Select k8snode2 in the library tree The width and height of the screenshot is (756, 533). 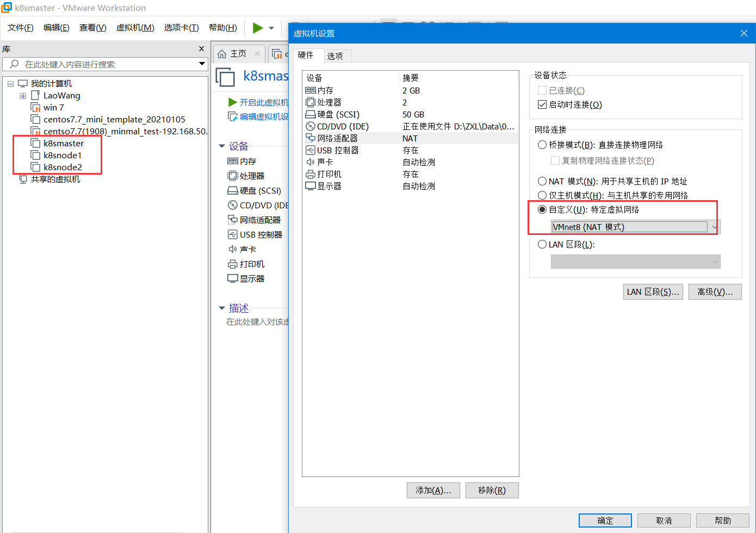pyautogui.click(x=63, y=167)
